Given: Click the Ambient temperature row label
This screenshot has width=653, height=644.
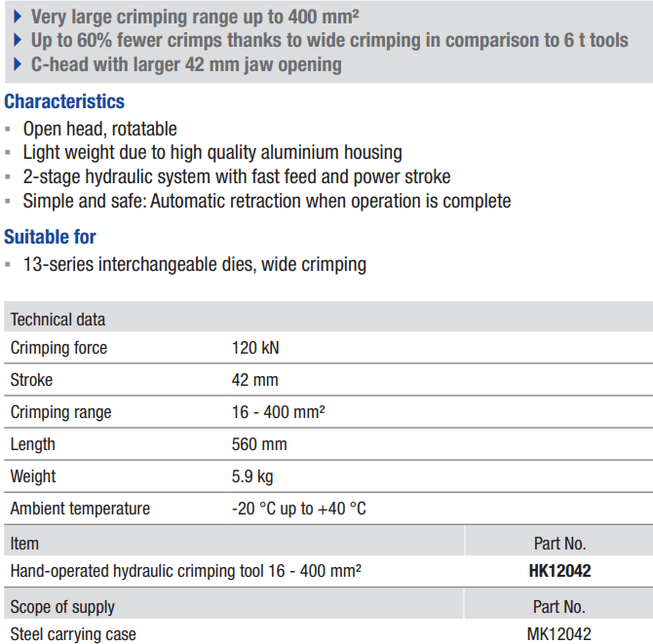Looking at the screenshot, I should pyautogui.click(x=80, y=509).
